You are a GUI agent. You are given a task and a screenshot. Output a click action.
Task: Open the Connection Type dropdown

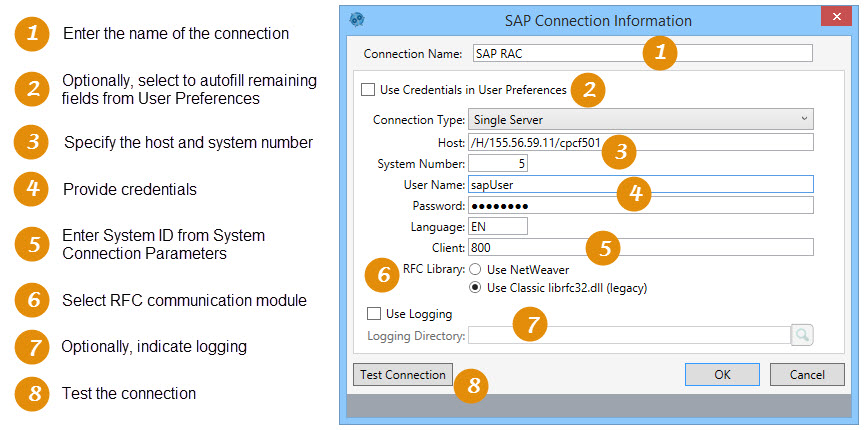click(640, 119)
